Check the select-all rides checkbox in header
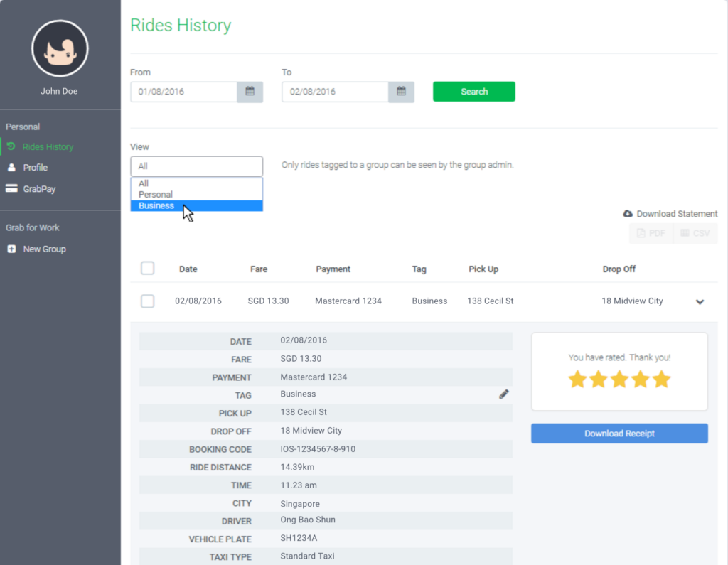 point(147,269)
